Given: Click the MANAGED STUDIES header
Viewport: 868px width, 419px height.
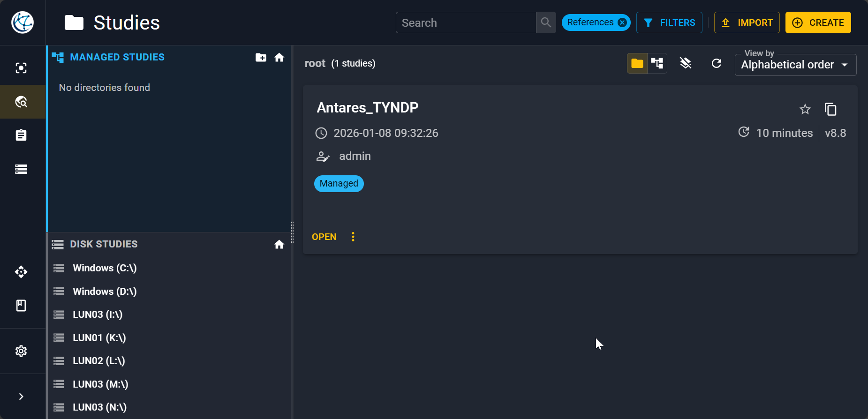Looking at the screenshot, I should coord(117,57).
